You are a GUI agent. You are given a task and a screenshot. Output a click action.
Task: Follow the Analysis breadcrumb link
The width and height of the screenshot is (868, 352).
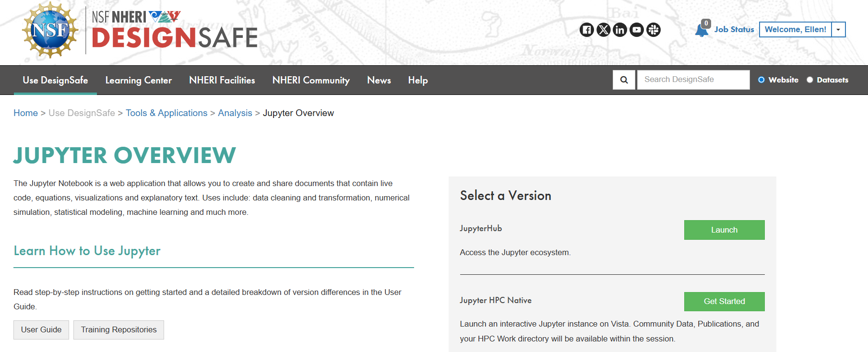(x=235, y=113)
